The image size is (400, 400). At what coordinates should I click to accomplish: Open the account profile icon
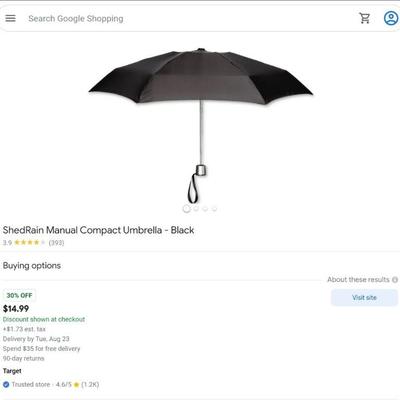coord(391,18)
